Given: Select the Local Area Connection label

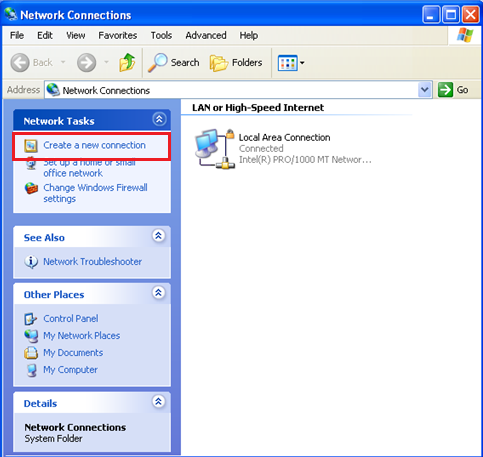Looking at the screenshot, I should coord(284,137).
